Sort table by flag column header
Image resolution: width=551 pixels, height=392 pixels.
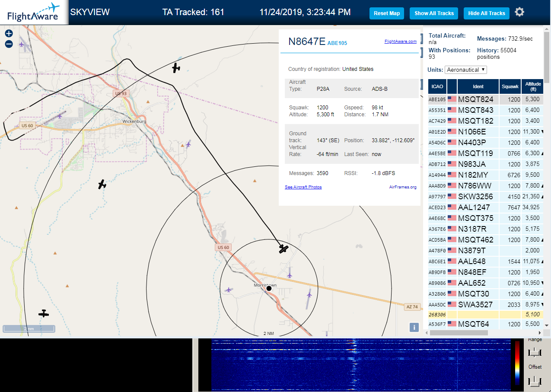[x=452, y=86]
